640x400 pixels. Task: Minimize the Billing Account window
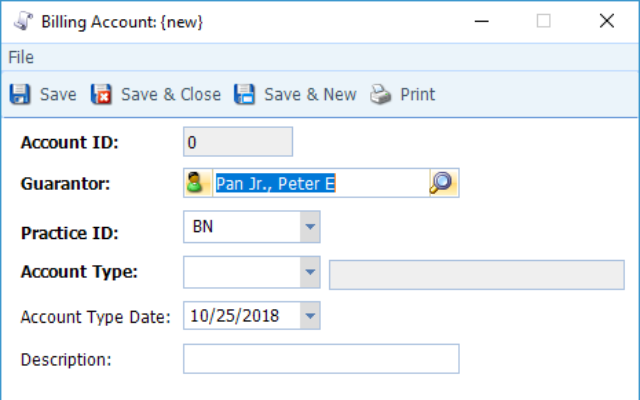(482, 21)
